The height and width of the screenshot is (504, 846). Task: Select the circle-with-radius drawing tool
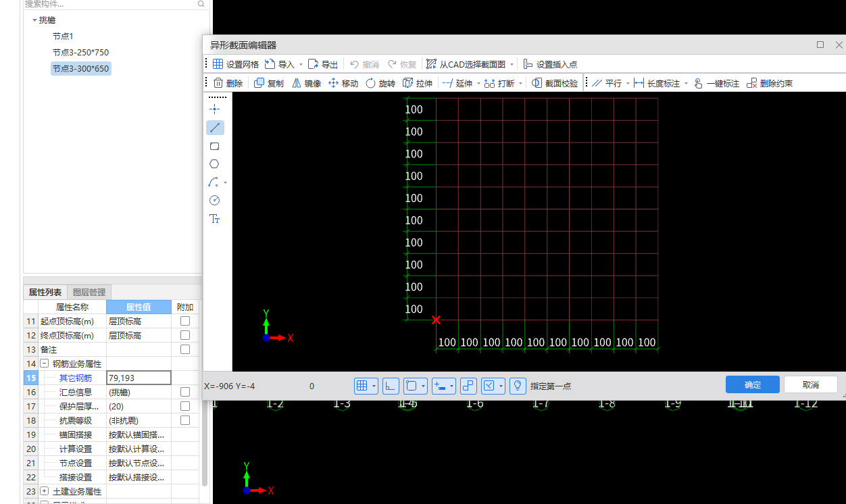(x=215, y=200)
